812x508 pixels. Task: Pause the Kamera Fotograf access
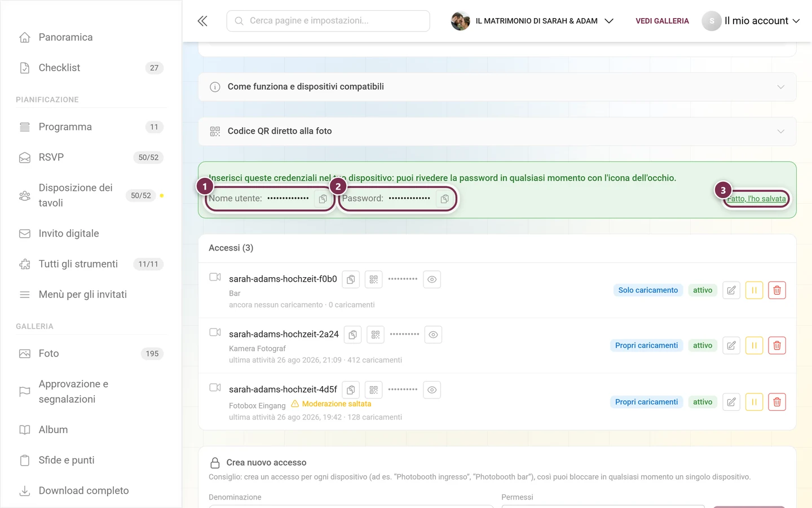(x=754, y=345)
